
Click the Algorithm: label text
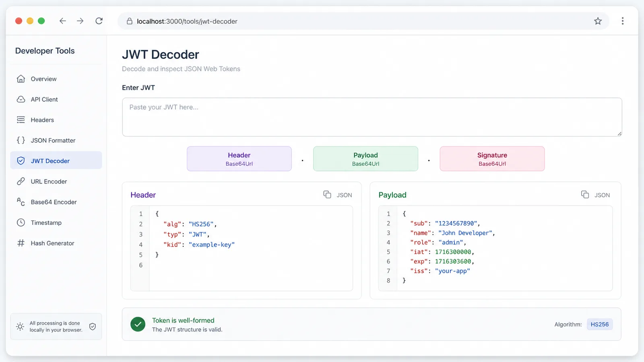pos(568,325)
